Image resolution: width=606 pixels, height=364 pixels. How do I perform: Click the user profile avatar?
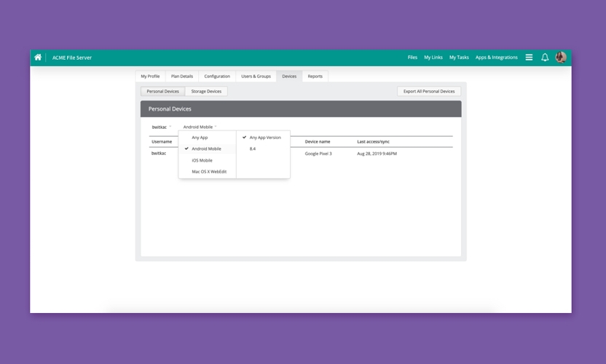click(561, 58)
